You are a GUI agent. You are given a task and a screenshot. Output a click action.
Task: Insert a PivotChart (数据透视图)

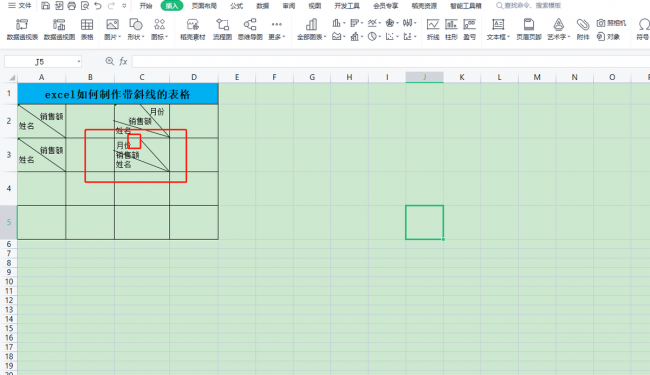tap(59, 29)
